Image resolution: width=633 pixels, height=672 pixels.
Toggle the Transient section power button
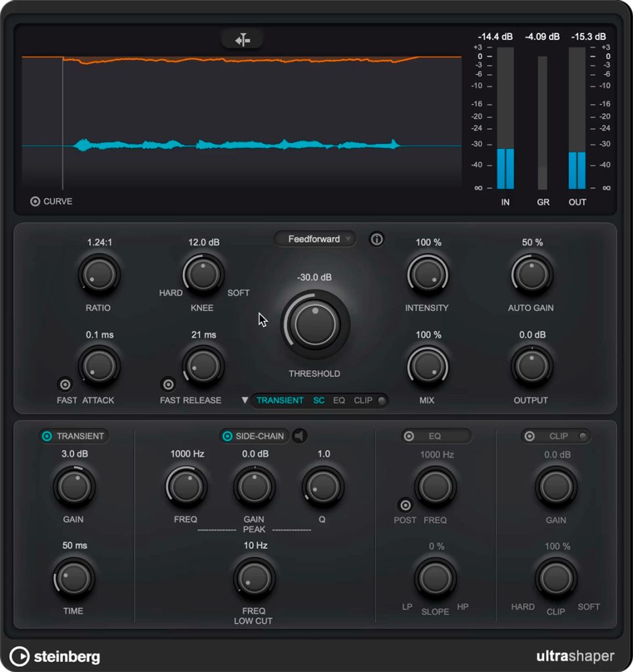[47, 436]
